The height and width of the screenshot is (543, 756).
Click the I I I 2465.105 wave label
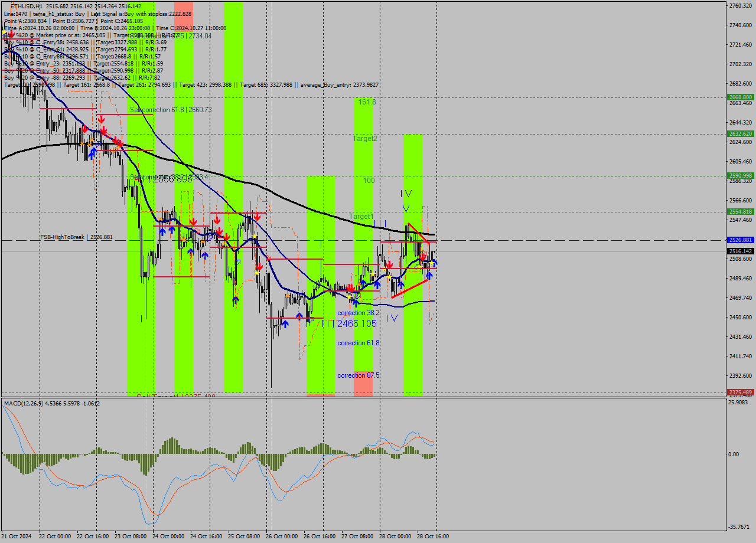pyautogui.click(x=349, y=323)
